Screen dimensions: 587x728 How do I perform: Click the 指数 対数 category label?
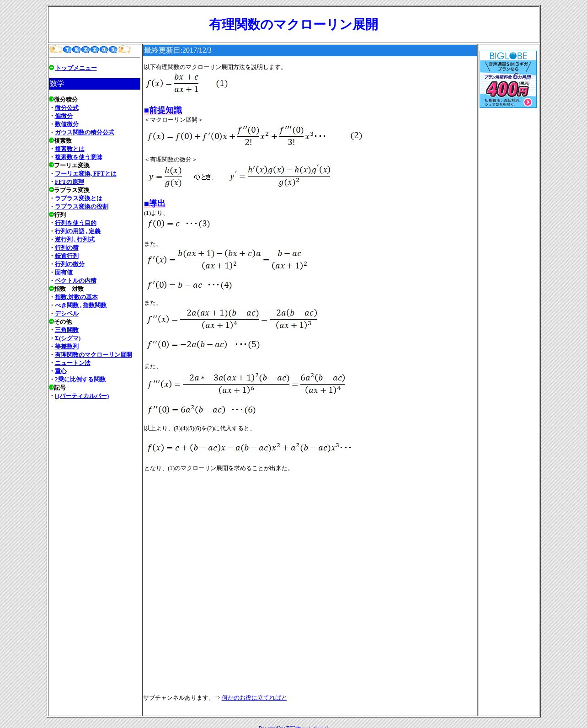(69, 289)
